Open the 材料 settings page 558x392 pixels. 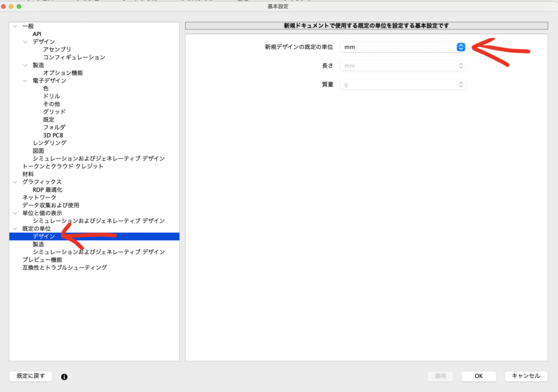(28, 174)
